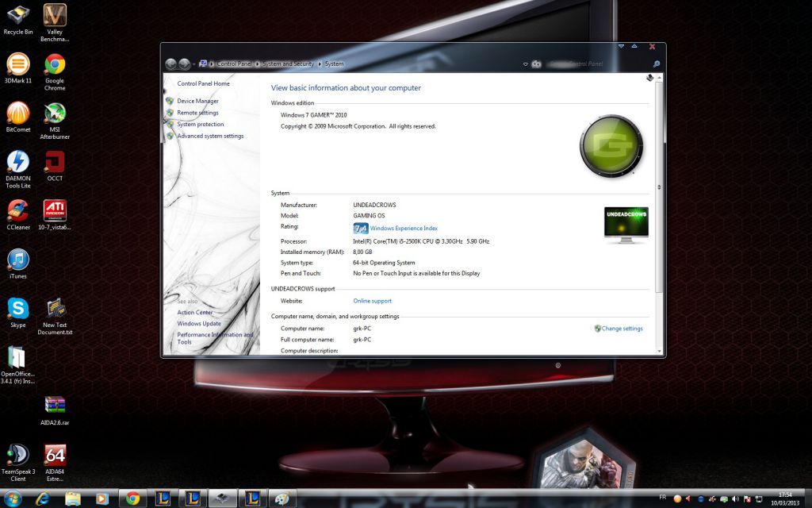Click the 7.4 rating badge
Viewport: 812px width, 508px height.
point(361,228)
